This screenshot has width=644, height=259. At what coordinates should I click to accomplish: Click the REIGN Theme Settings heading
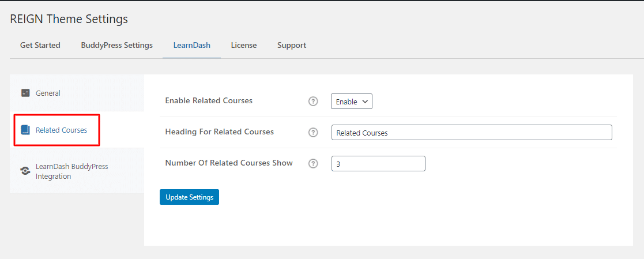pyautogui.click(x=69, y=19)
